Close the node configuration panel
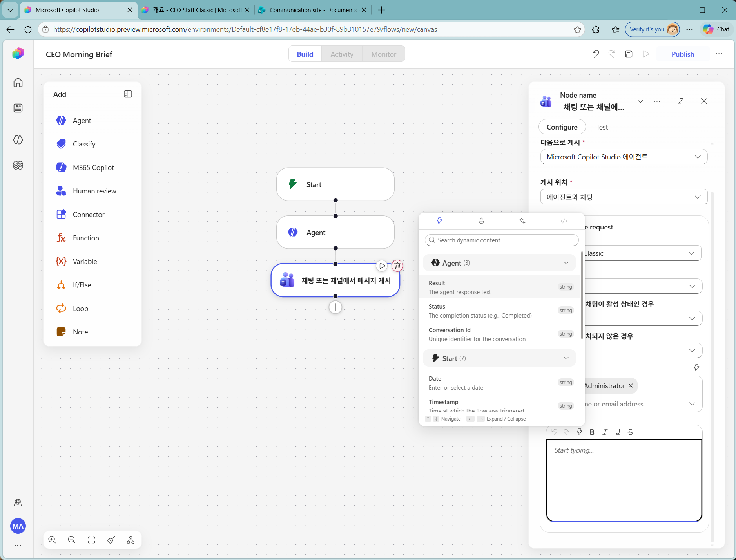 (x=704, y=101)
